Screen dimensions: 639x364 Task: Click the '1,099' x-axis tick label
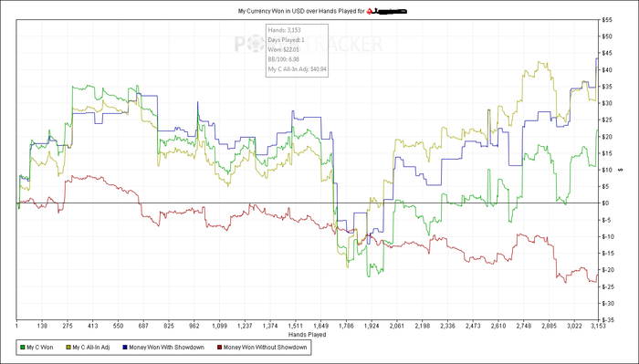tap(219, 326)
